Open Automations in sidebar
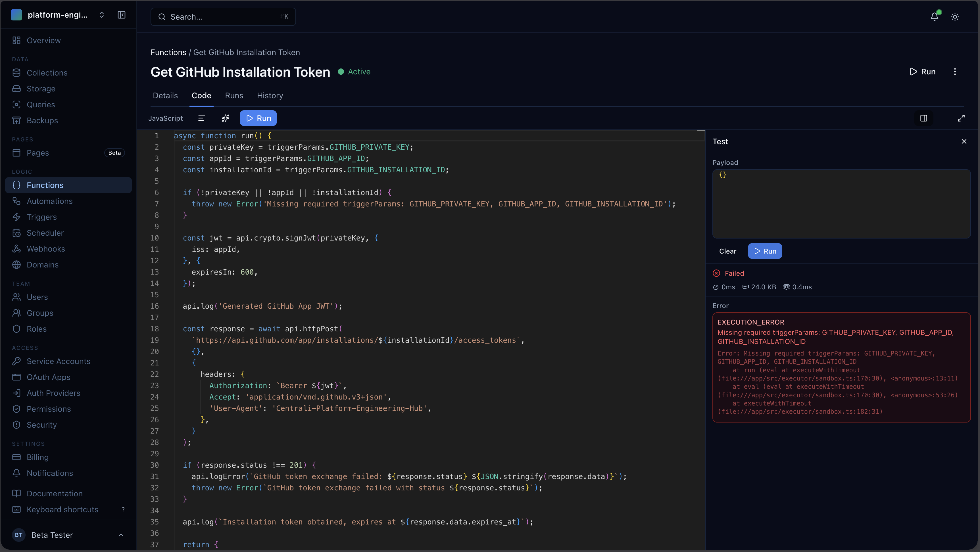This screenshot has width=980, height=552. click(x=68, y=201)
